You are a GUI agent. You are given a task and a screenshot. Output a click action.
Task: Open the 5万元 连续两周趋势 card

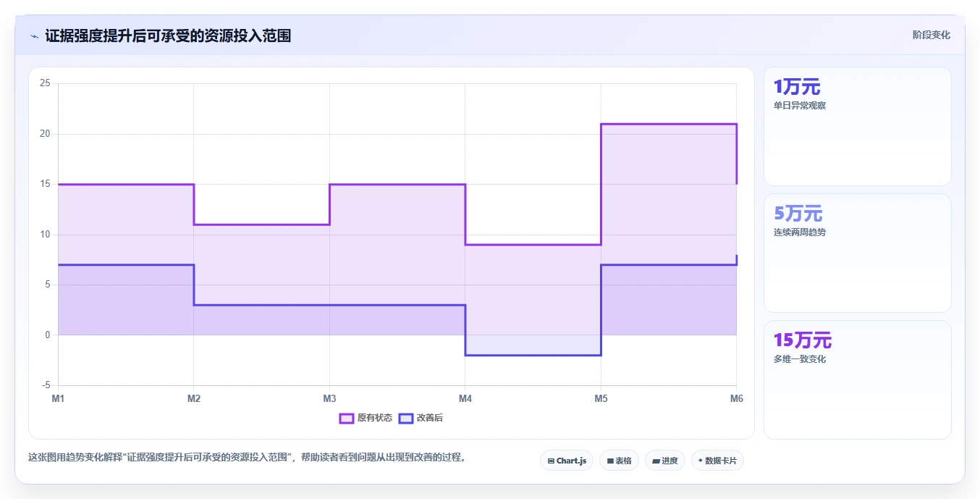point(857,253)
